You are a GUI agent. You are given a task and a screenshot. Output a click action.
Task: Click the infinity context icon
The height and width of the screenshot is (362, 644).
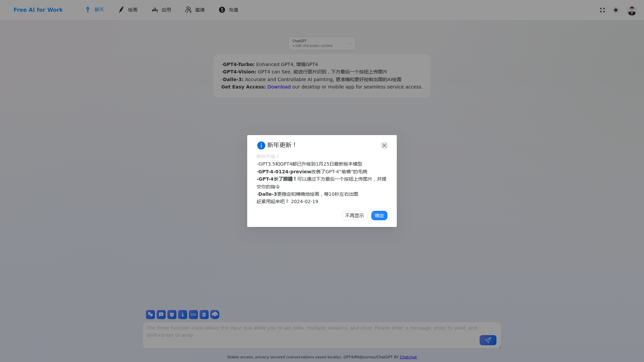(193, 314)
